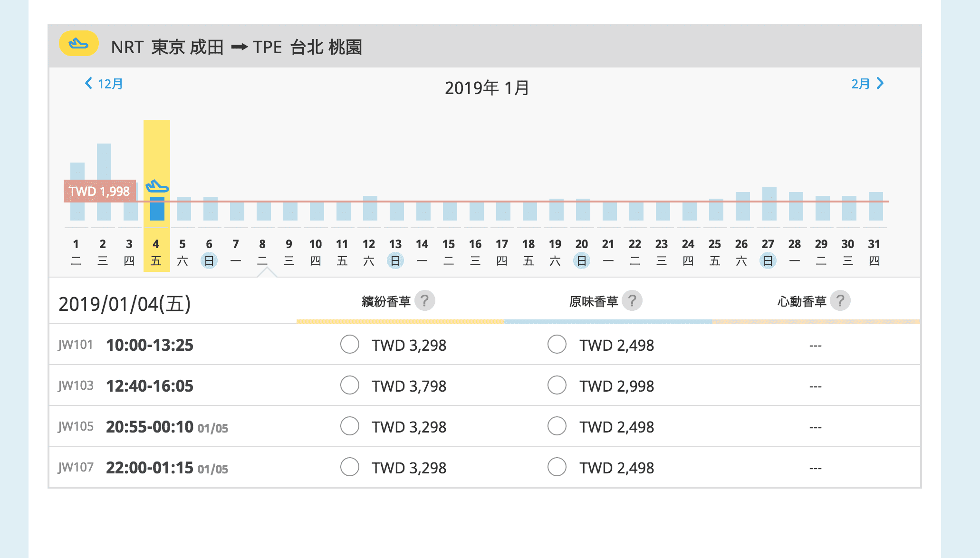Choose date 29 in calendar

click(821, 252)
